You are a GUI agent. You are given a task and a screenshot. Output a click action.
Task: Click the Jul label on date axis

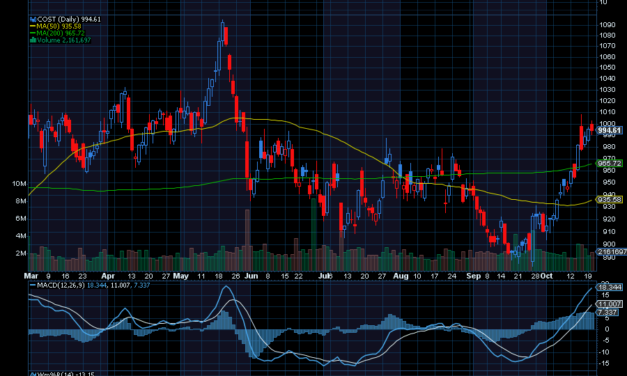(x=325, y=276)
